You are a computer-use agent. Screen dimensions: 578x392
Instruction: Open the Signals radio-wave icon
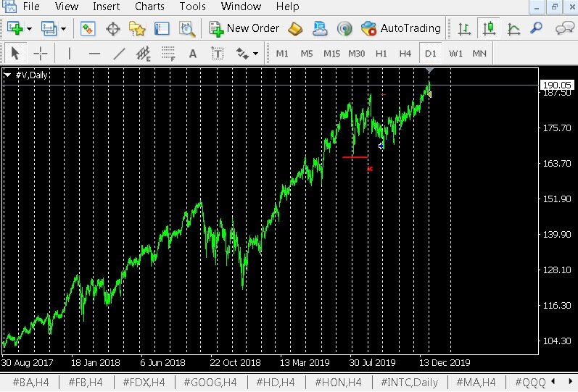pyautogui.click(x=344, y=29)
